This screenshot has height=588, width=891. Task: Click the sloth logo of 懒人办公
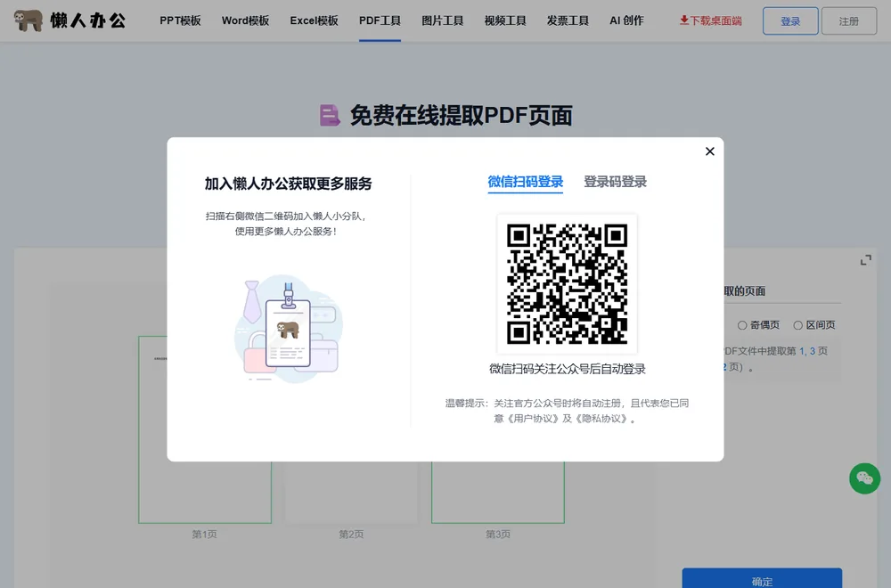29,20
